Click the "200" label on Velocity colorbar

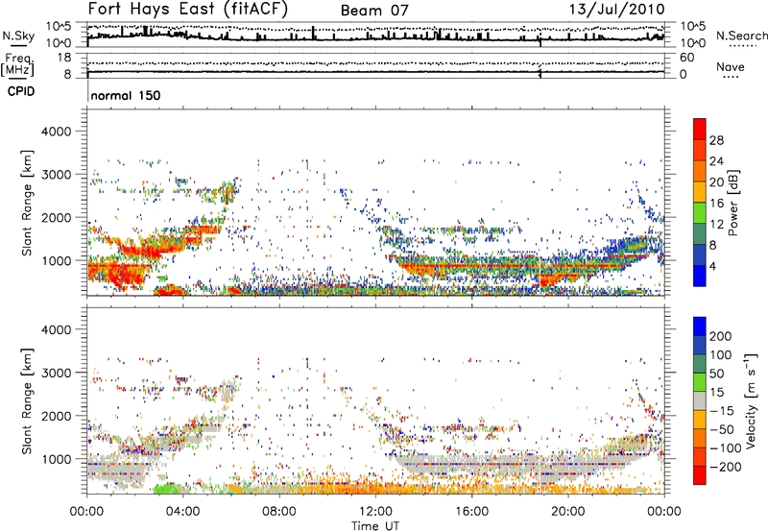tap(721, 336)
